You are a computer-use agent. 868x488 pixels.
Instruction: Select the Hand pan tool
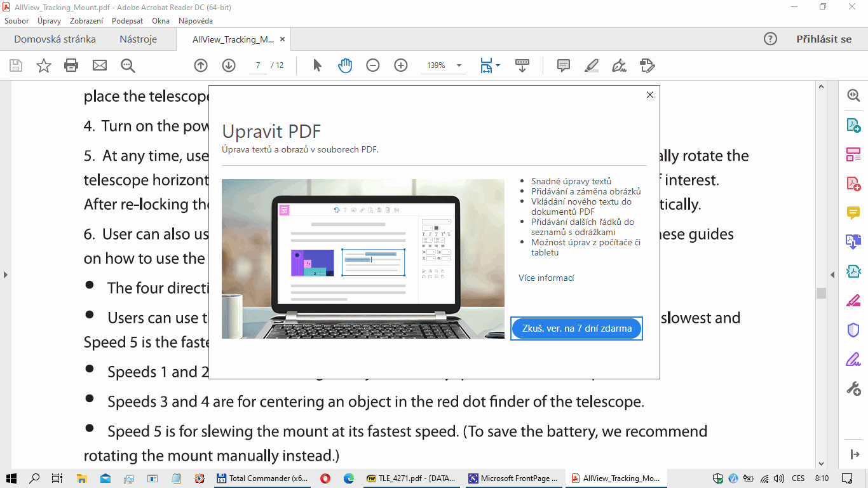(x=345, y=65)
